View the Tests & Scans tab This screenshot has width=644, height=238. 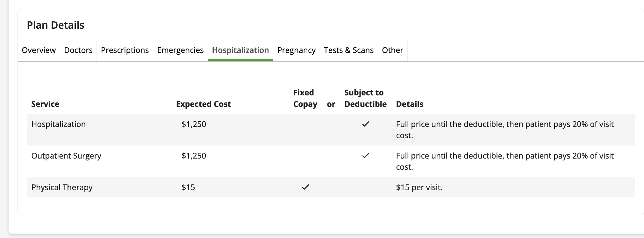[x=348, y=50]
